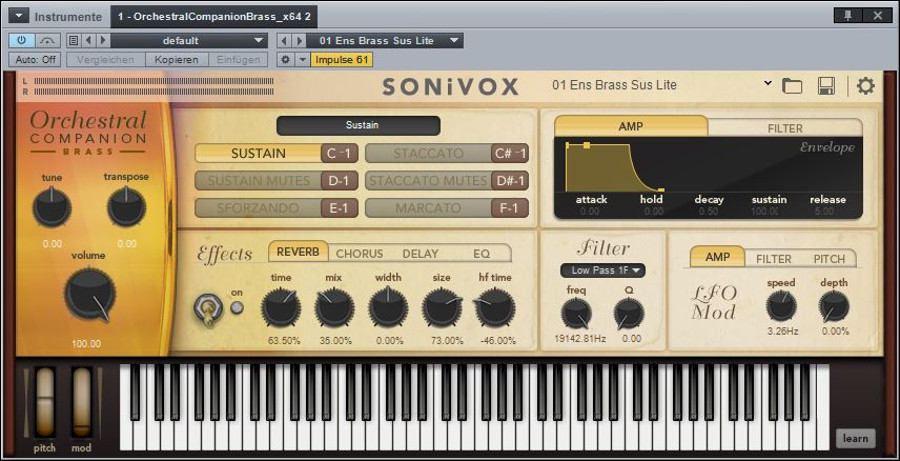This screenshot has height=461, width=900.
Task: Select the SFORZANDO articulation
Action: tap(258, 208)
